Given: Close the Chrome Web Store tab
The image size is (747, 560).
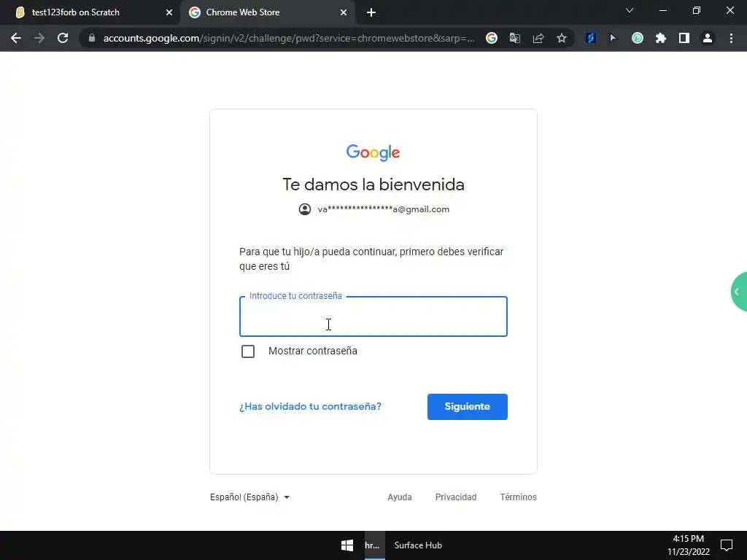Looking at the screenshot, I should click(344, 13).
